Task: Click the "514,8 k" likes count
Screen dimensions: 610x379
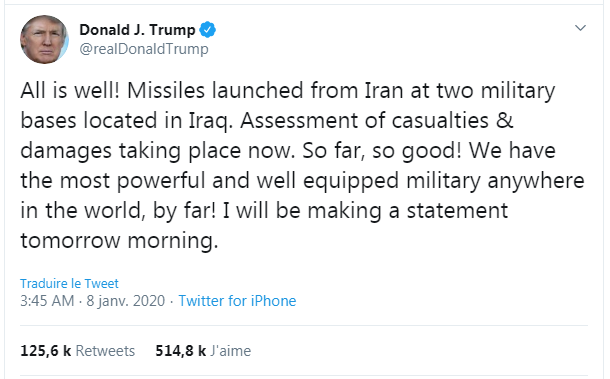Action: (181, 351)
